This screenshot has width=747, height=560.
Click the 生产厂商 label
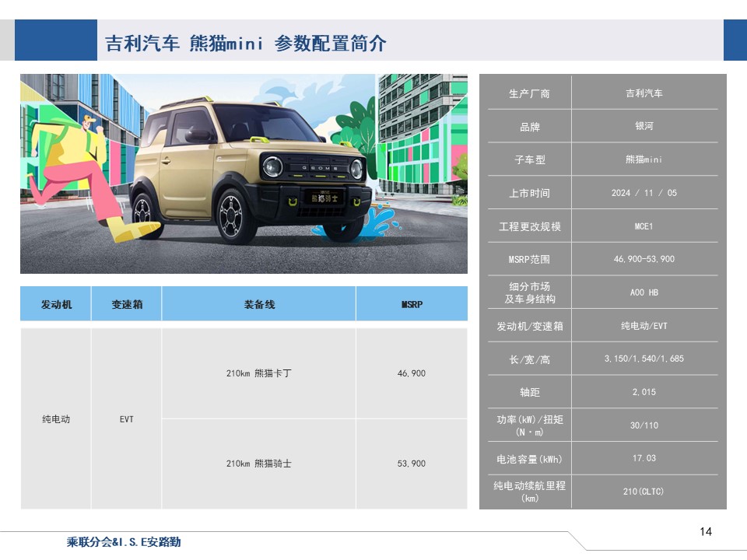[529, 93]
